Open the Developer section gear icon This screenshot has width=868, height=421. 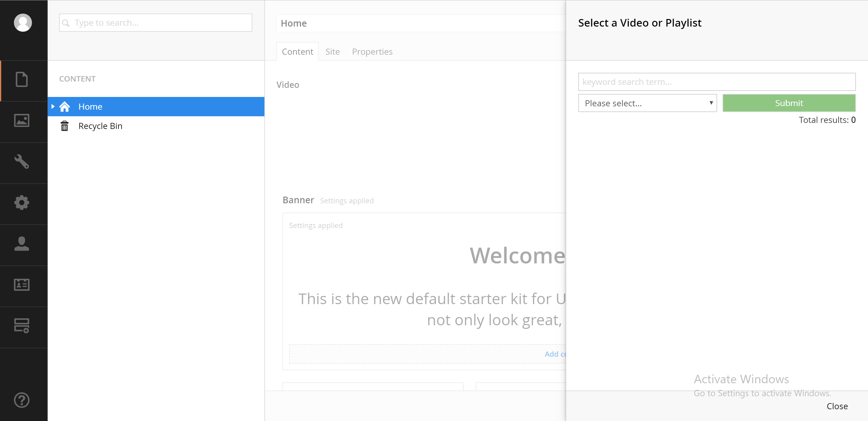point(22,203)
